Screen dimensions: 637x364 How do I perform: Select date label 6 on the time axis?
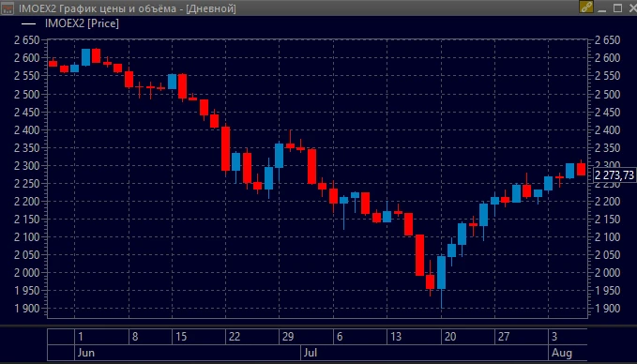[340, 337]
